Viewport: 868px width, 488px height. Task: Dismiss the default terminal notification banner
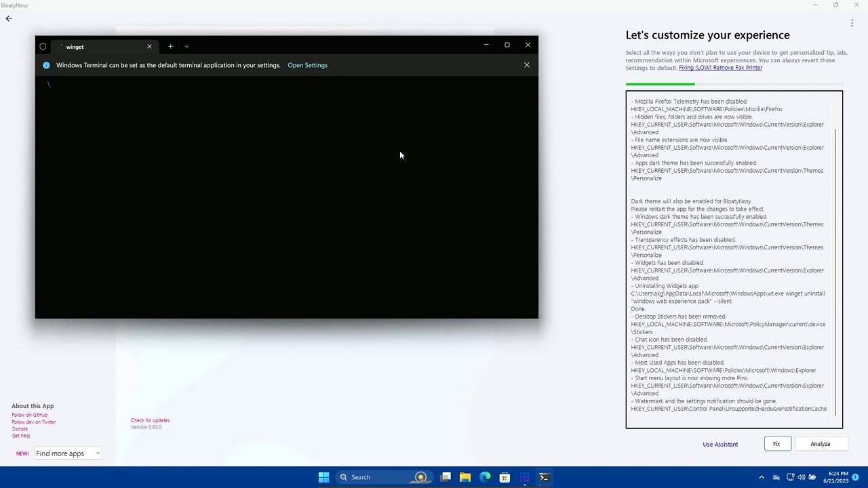pyautogui.click(x=526, y=65)
